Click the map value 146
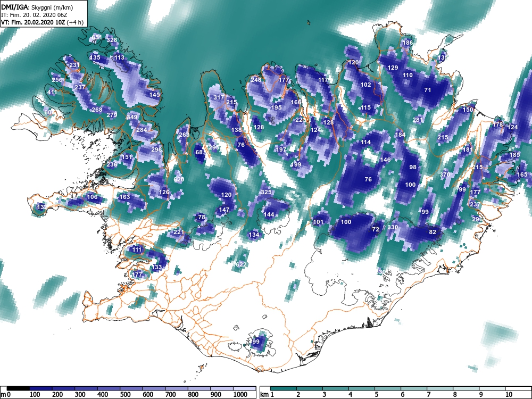Image resolution: width=532 pixels, height=399 pixels. [385, 160]
